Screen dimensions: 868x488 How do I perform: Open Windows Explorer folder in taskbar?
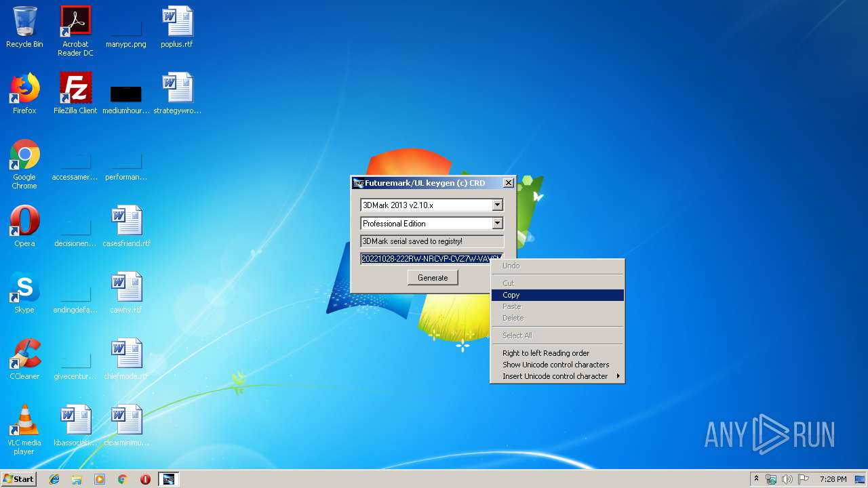click(x=77, y=479)
